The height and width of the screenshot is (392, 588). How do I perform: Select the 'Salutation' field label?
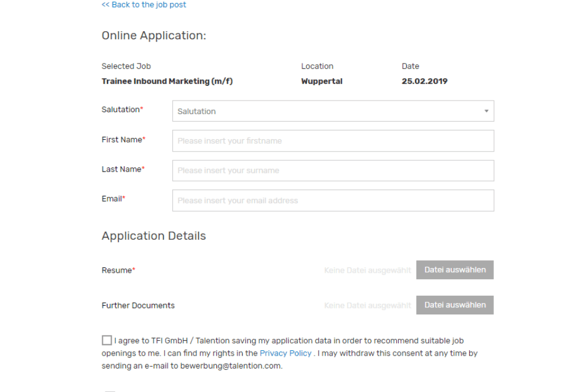tap(122, 109)
